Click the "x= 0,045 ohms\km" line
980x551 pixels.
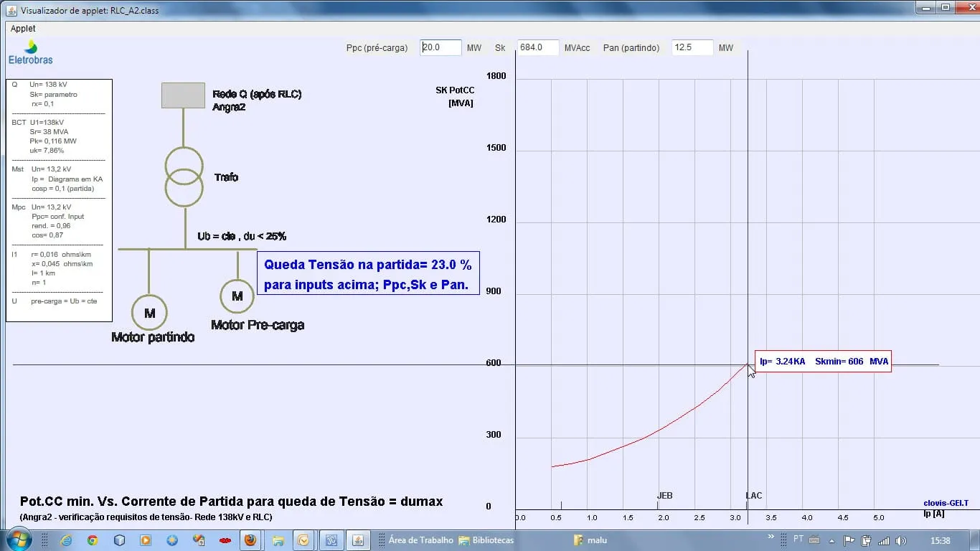pyautogui.click(x=62, y=264)
